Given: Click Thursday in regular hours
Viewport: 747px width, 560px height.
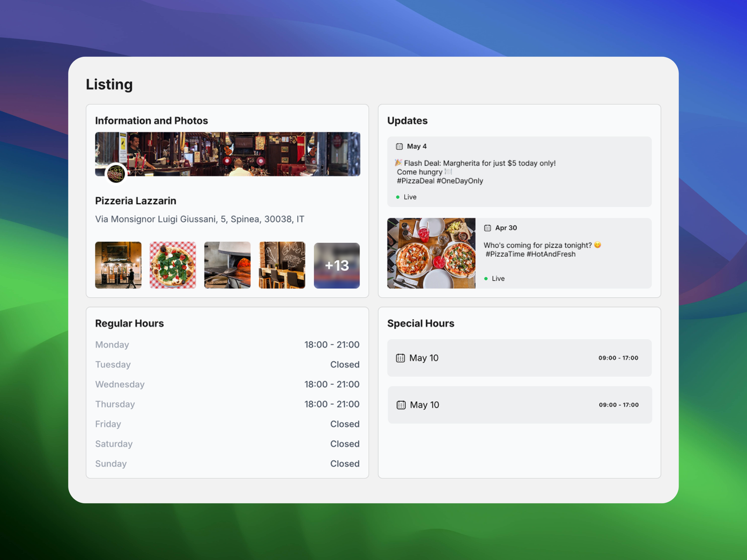Looking at the screenshot, I should click(115, 404).
